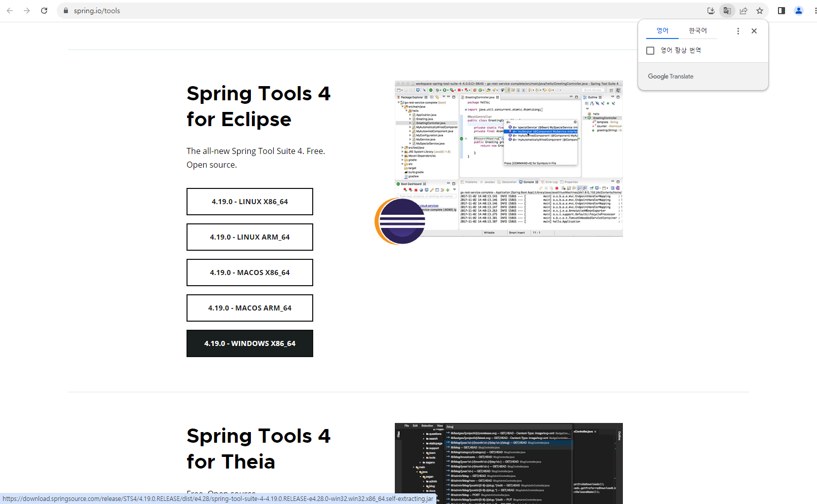Download 4.19.0 - MACOS ARM_64
Image resolution: width=817 pixels, height=504 pixels.
[249, 307]
